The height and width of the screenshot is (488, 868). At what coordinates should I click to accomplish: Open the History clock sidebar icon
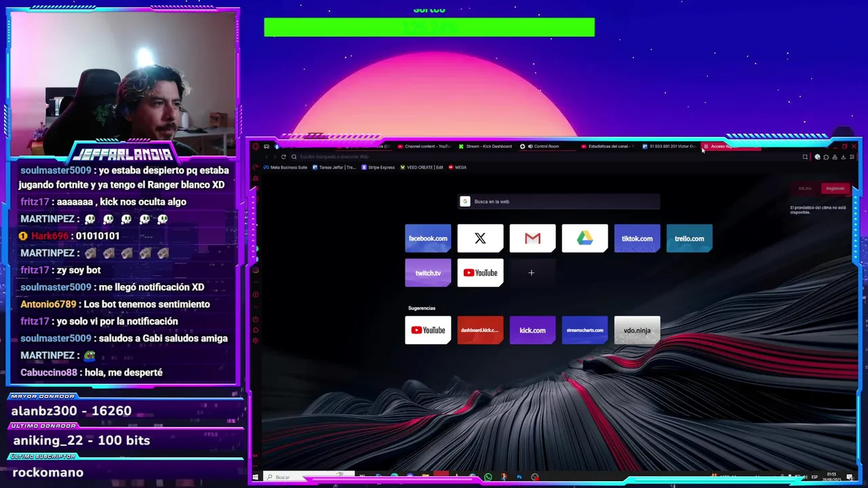(x=256, y=319)
